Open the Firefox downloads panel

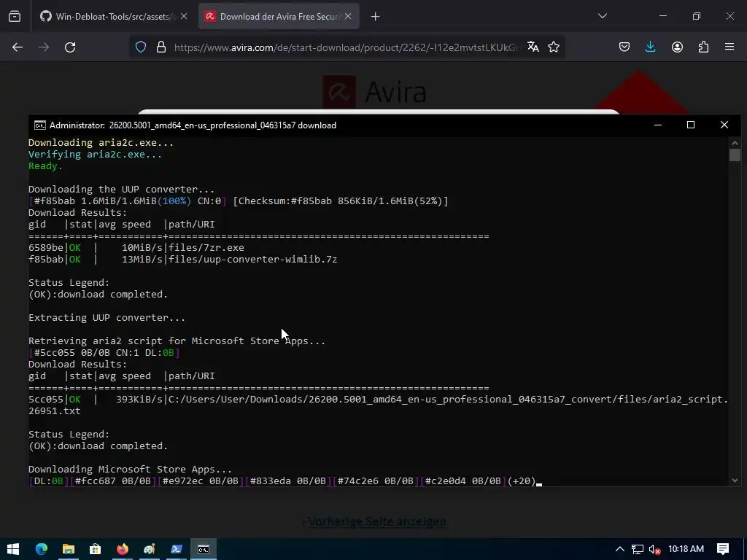point(650,47)
